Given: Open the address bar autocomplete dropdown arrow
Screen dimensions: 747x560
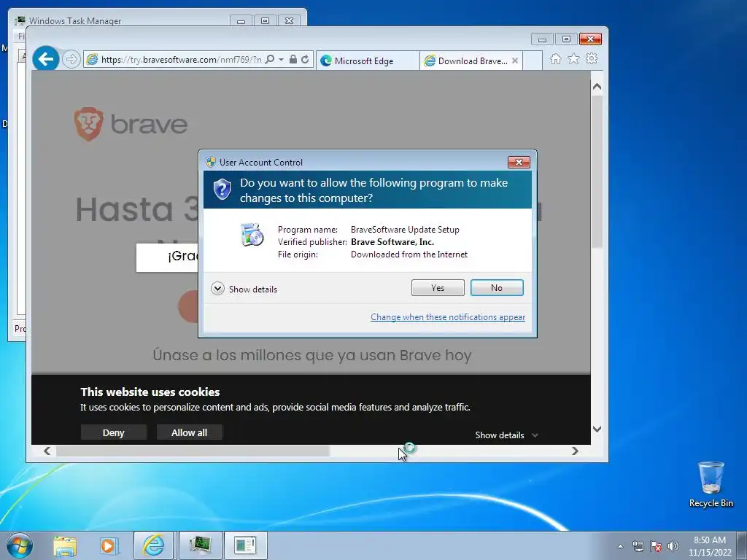Looking at the screenshot, I should [x=281, y=60].
